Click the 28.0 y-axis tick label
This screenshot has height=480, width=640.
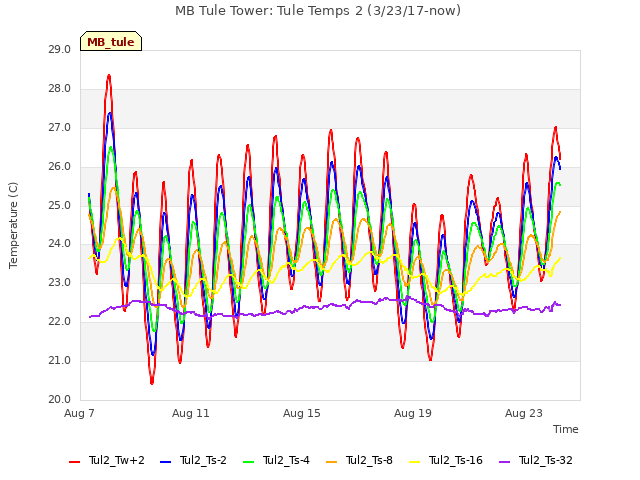60,89
